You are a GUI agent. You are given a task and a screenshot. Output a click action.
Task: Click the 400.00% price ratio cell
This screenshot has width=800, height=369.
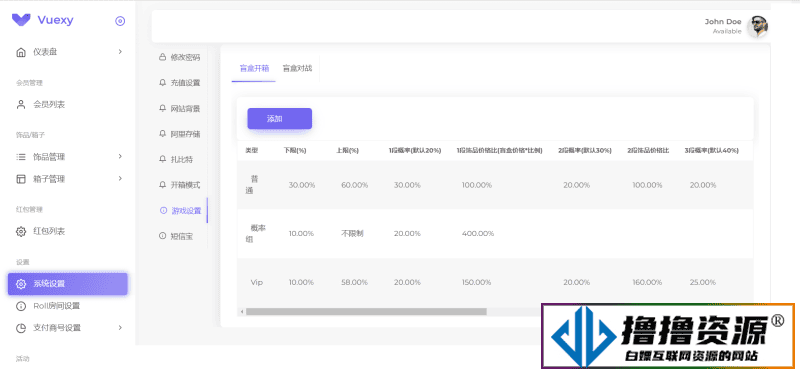pos(478,233)
